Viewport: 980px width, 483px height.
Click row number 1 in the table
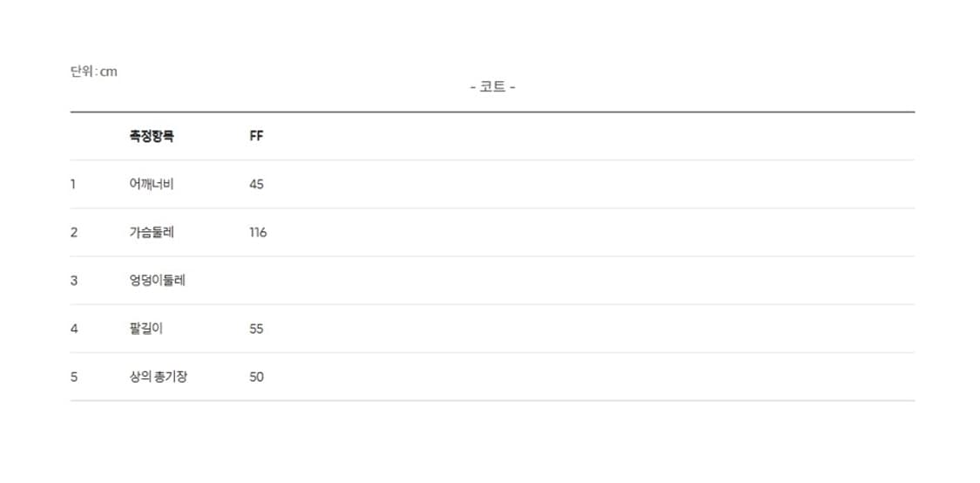coord(74,184)
